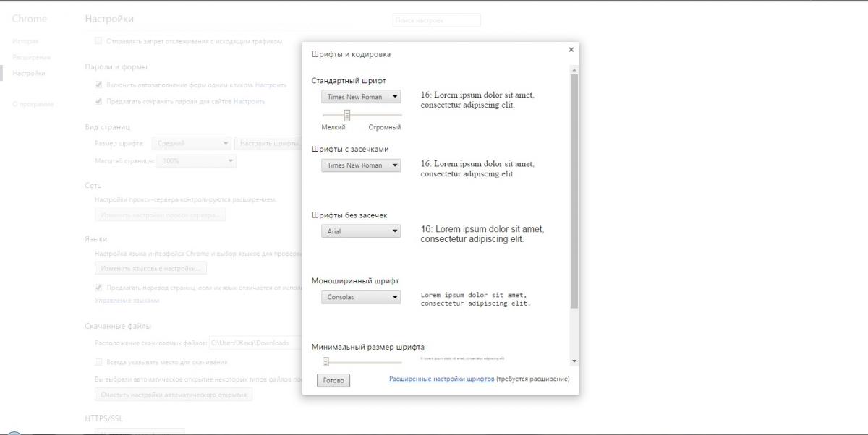Toggle the offer to save passwords checkbox
This screenshot has width=868, height=435.
click(98, 101)
